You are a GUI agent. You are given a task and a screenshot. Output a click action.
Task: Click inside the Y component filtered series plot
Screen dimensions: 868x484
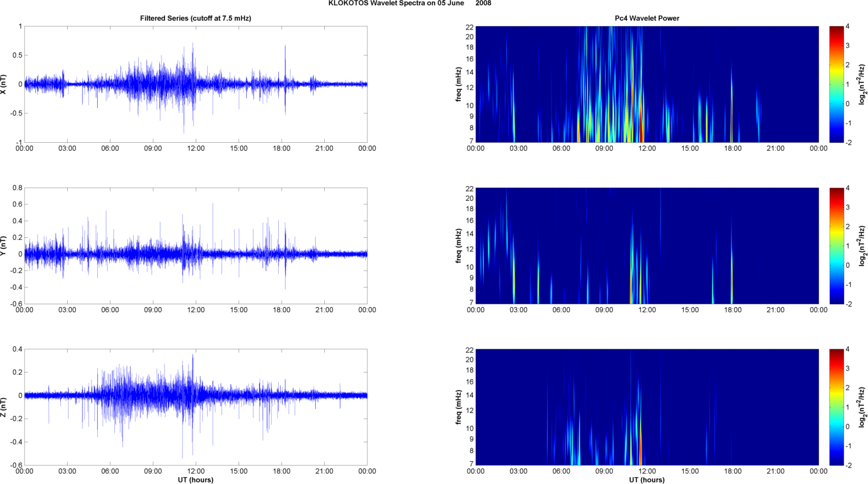point(196,246)
